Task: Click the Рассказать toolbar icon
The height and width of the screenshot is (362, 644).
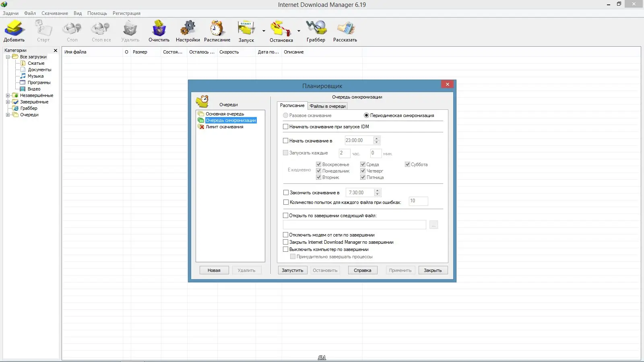Action: point(345,31)
